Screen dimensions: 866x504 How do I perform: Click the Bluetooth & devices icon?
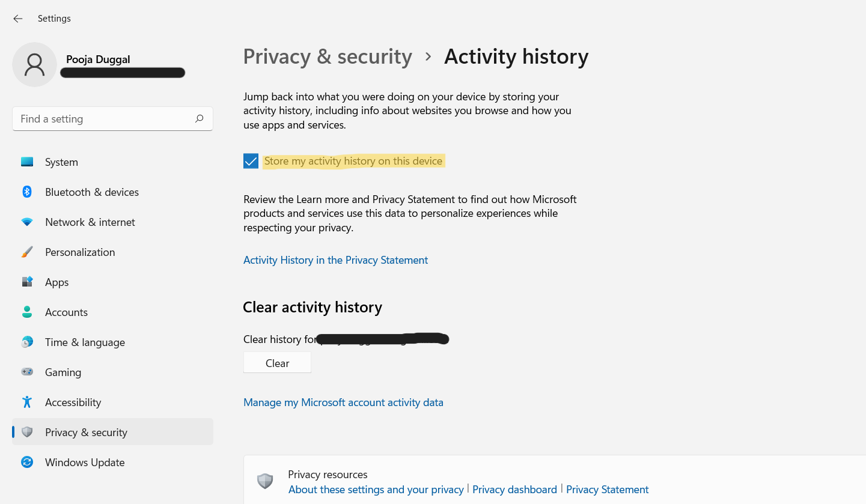(27, 192)
